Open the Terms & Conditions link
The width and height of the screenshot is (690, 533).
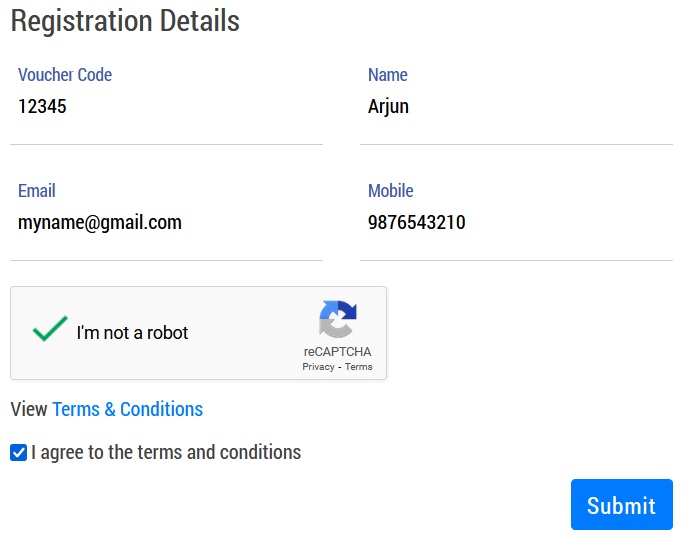pyautogui.click(x=127, y=409)
